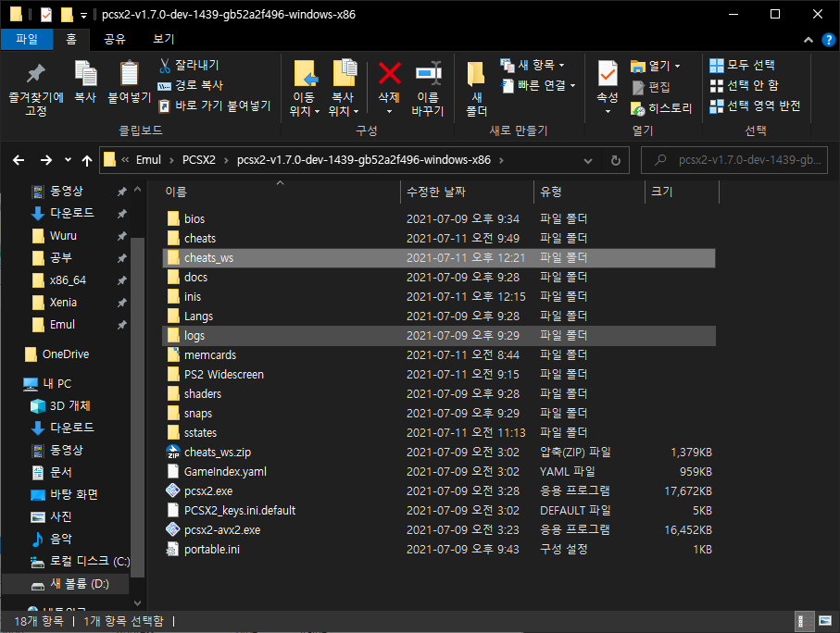Open Copy to dropdown

pos(344,105)
